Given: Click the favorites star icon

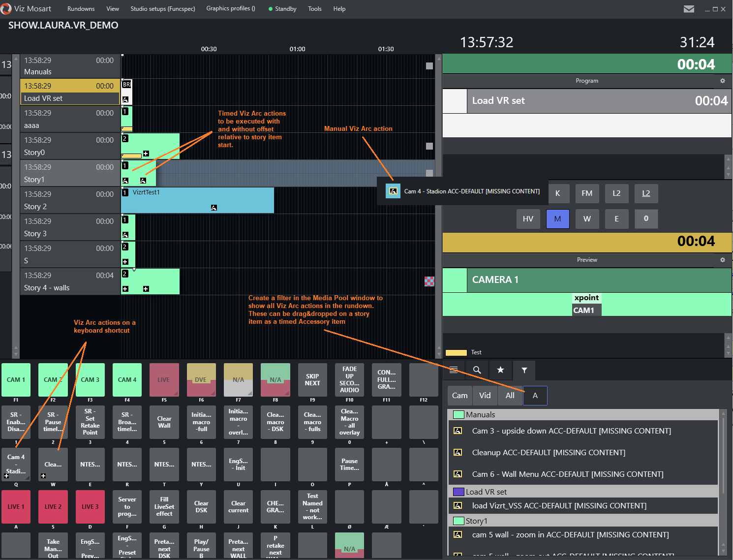Looking at the screenshot, I should 500,370.
